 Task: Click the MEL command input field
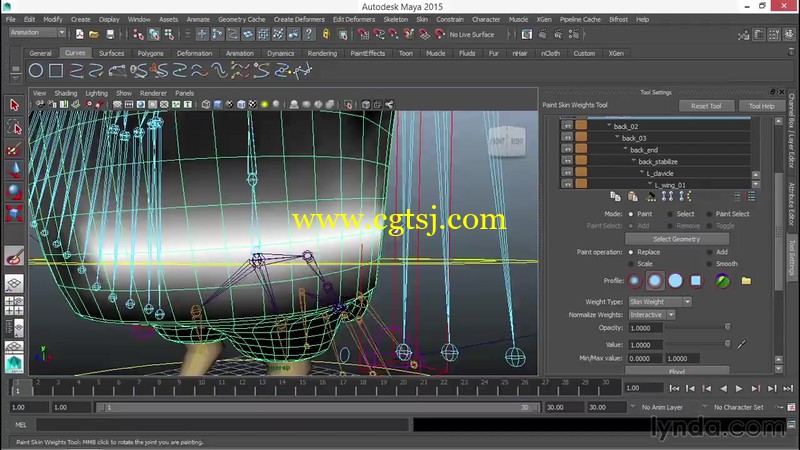coord(222,424)
